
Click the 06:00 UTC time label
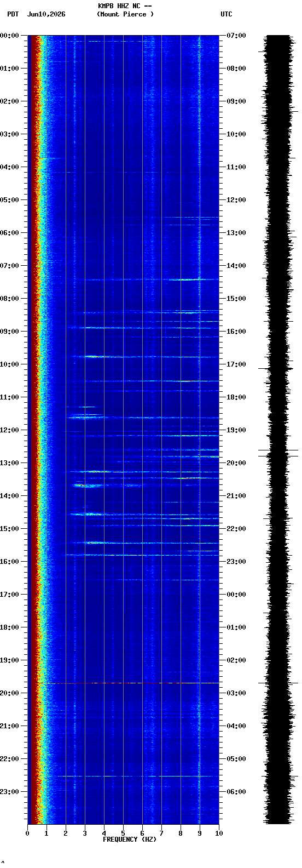[x=236, y=792]
